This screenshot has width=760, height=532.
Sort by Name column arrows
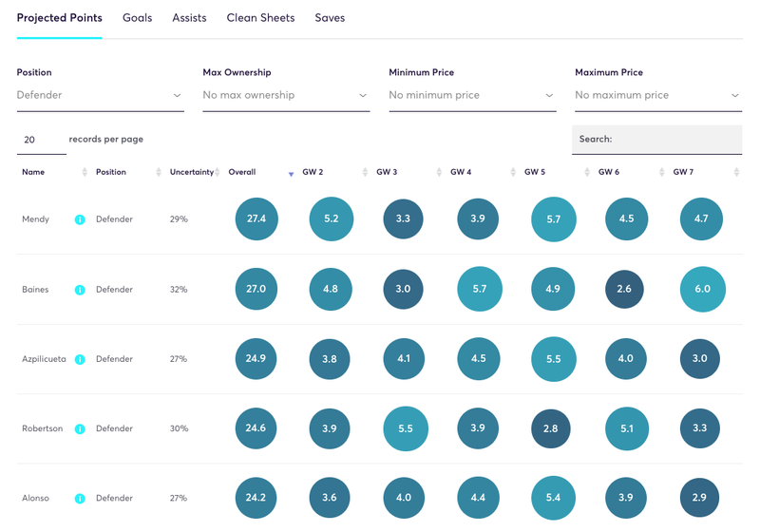[x=85, y=172]
